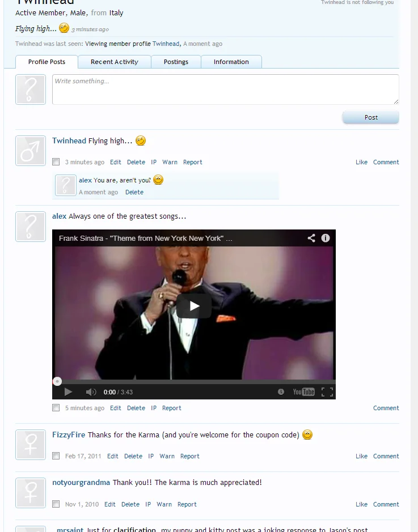
Task: Edit alex's video post
Action: 116,408
